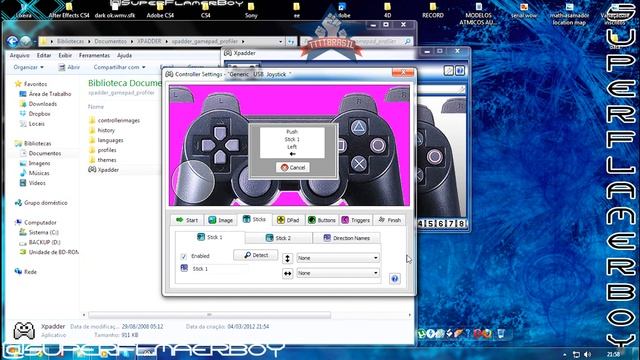This screenshot has width=640, height=360.
Task: Select Favoritos in the navigation pane
Action: pyautogui.click(x=31, y=84)
